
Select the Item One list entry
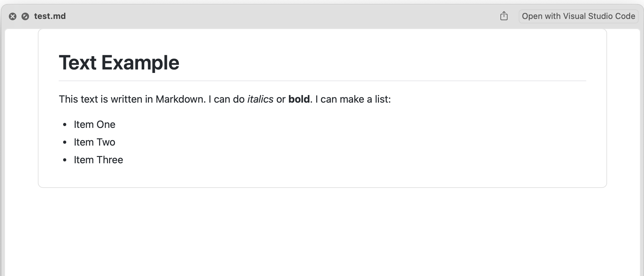[95, 124]
